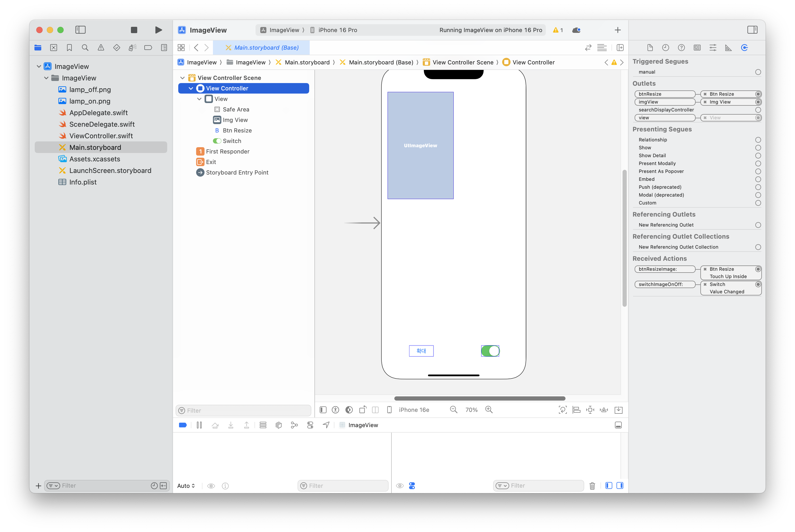This screenshot has width=795, height=532.
Task: Click the Run play button
Action: click(158, 30)
